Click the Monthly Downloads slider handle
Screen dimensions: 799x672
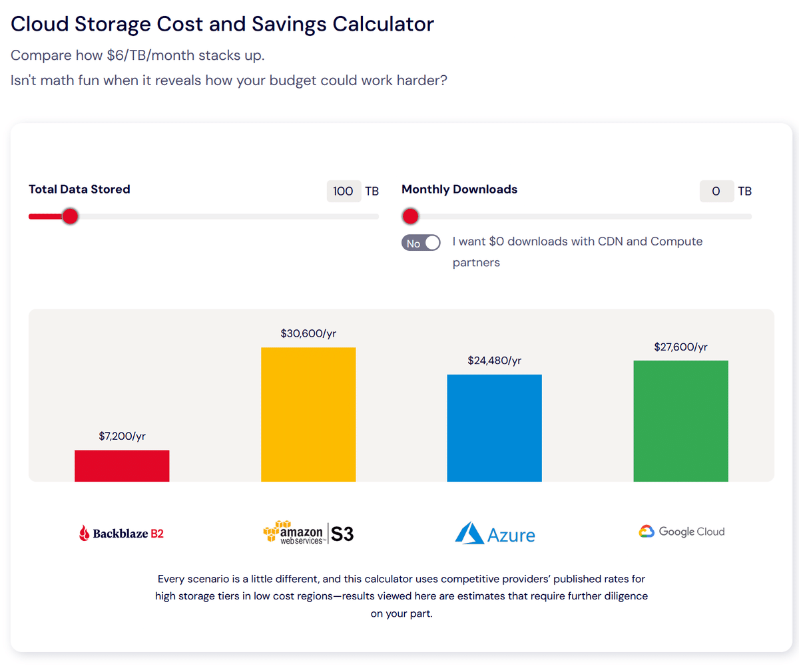coord(411,216)
